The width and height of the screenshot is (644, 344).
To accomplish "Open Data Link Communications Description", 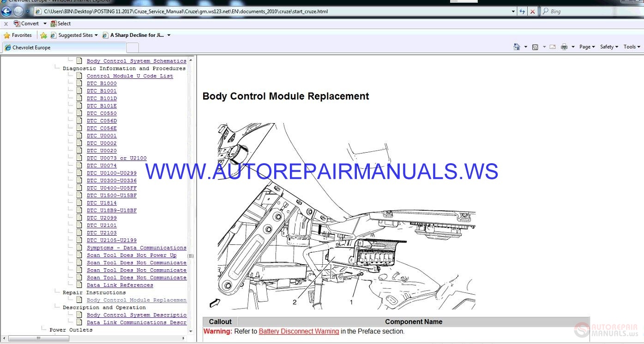I will (137, 322).
